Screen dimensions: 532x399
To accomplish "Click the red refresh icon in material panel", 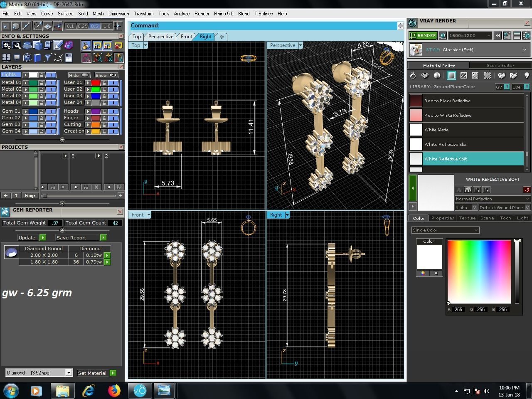I will click(527, 190).
